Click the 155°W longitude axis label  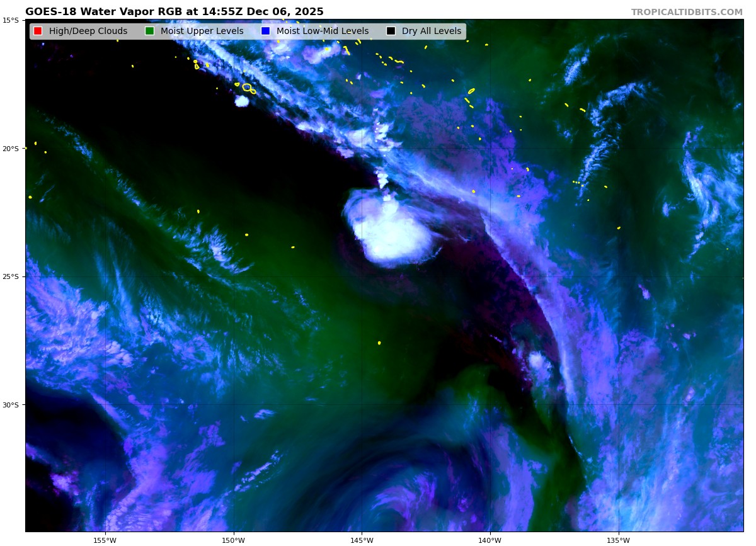tap(105, 540)
